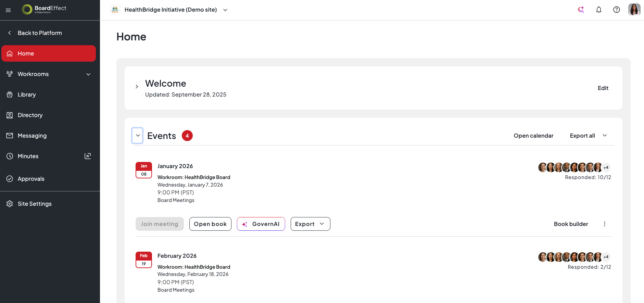Click the January 08 calendar date icon
This screenshot has width=644, height=303.
point(144,170)
